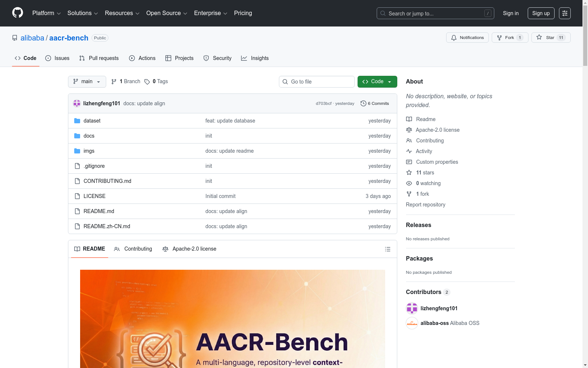Click the docs folder icon

(77, 136)
